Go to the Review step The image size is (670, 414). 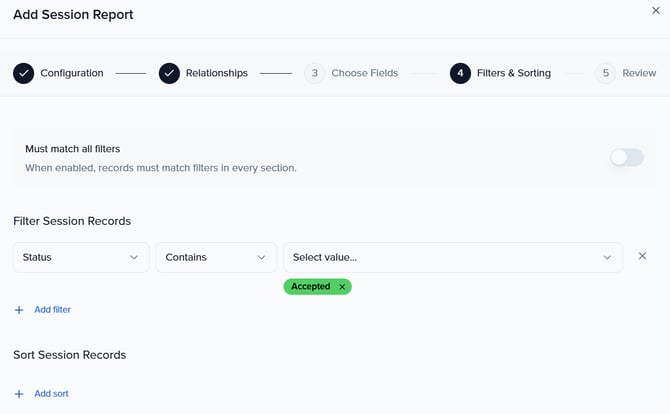click(x=639, y=73)
